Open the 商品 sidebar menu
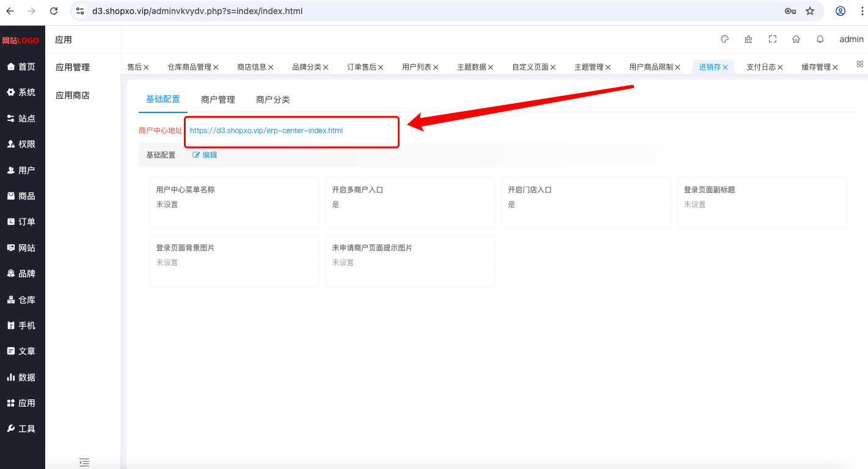This screenshot has width=868, height=469. 22,196
